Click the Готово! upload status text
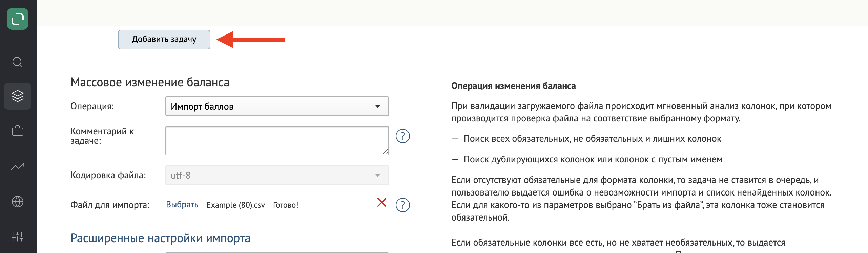The width and height of the screenshot is (868, 253). 286,205
